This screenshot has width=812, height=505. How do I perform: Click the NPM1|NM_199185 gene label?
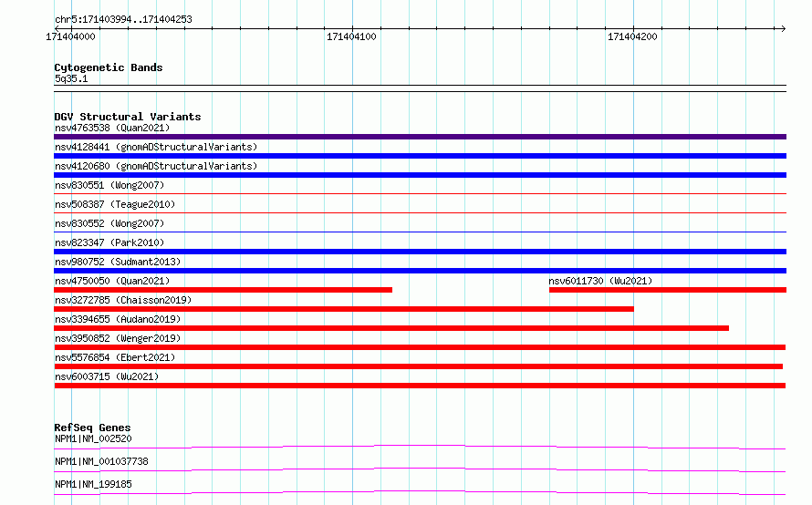coord(93,484)
